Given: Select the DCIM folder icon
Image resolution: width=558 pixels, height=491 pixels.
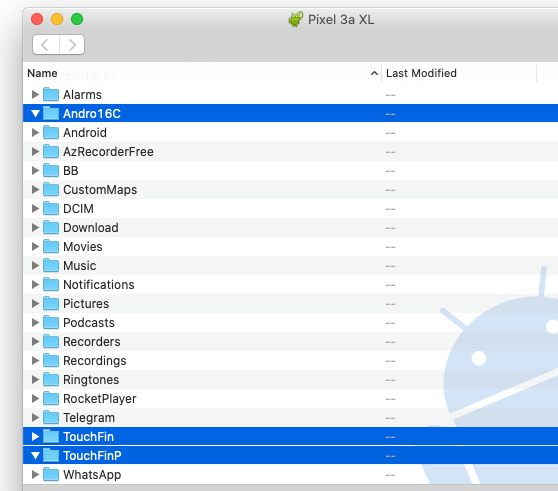Looking at the screenshot, I should point(51,208).
